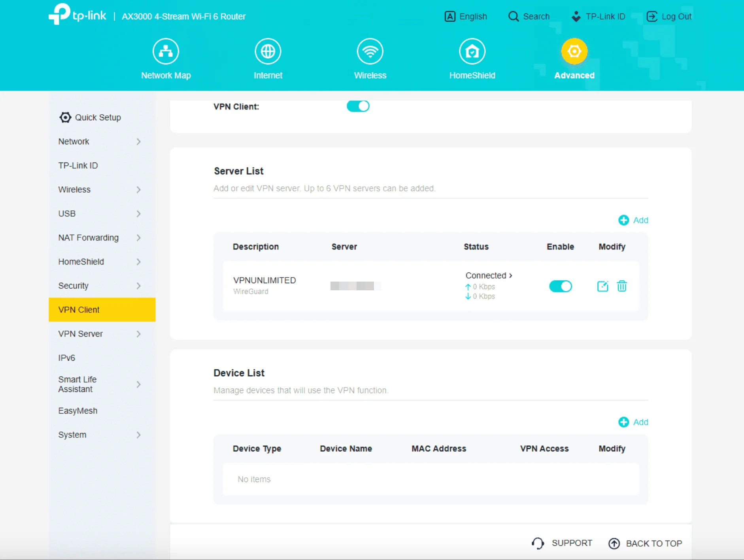Click the Search magnifier icon
Screen dimensions: 744x560
coord(514,17)
